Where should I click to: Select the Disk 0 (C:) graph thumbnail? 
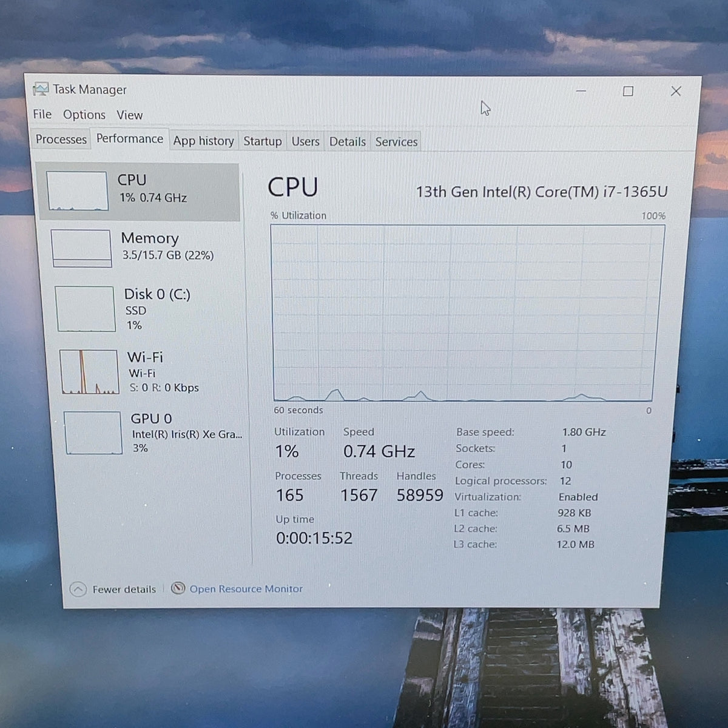pos(85,309)
